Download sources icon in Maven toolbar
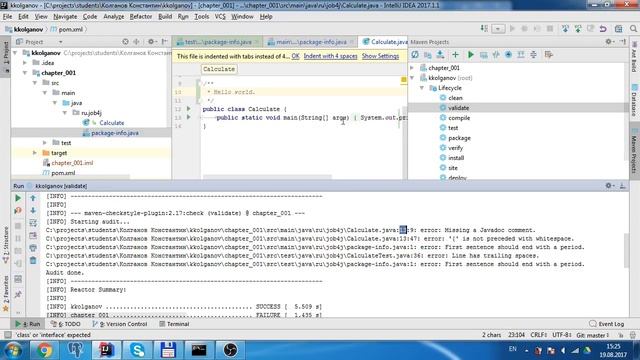Image resolution: width=640 pixels, height=360 pixels. click(440, 55)
